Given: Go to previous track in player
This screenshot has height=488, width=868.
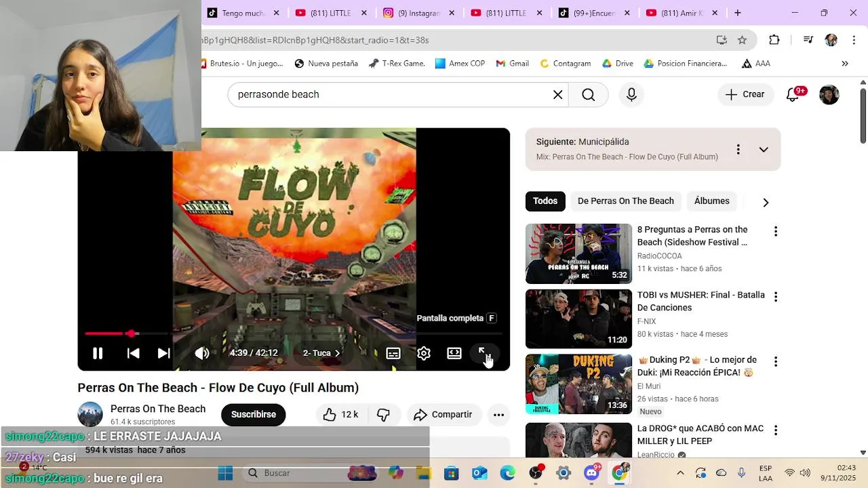Looking at the screenshot, I should (134, 353).
